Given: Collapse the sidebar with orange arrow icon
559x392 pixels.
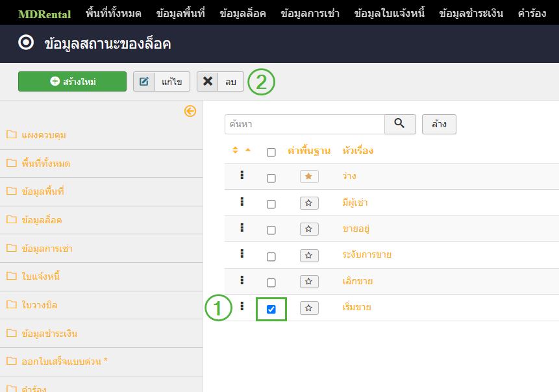Looking at the screenshot, I should click(x=190, y=111).
